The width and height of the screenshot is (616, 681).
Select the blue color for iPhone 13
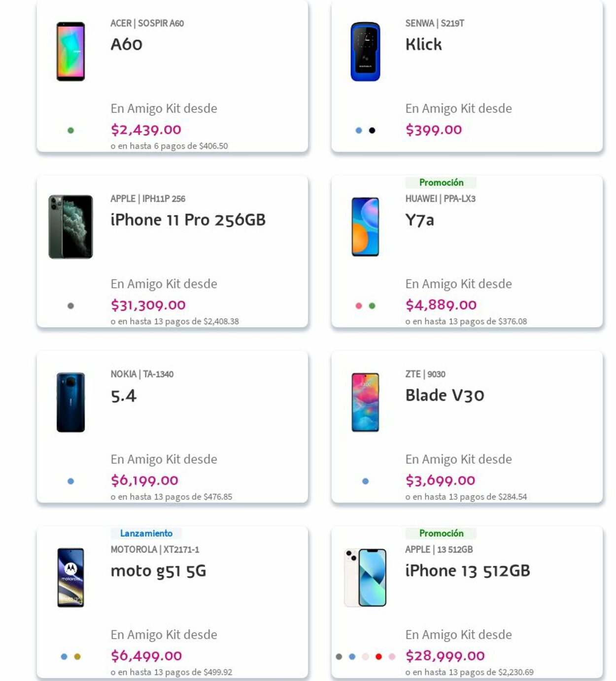coord(352,656)
